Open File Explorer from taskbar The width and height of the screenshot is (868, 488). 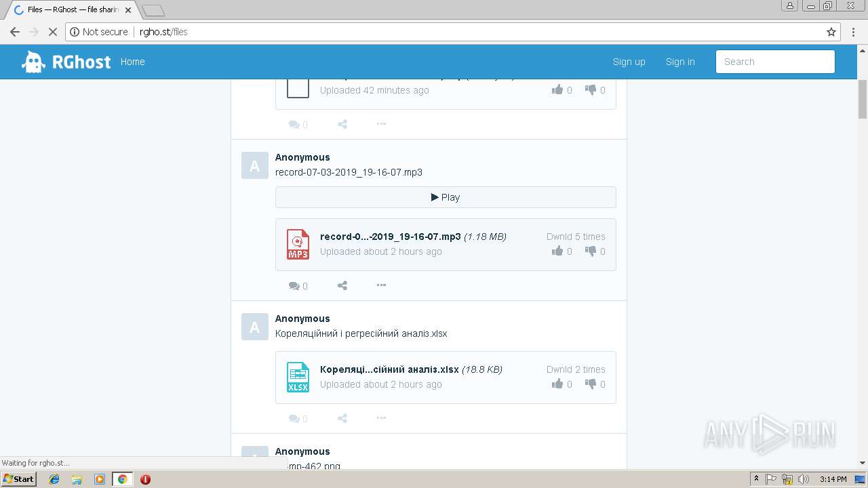coord(77,479)
